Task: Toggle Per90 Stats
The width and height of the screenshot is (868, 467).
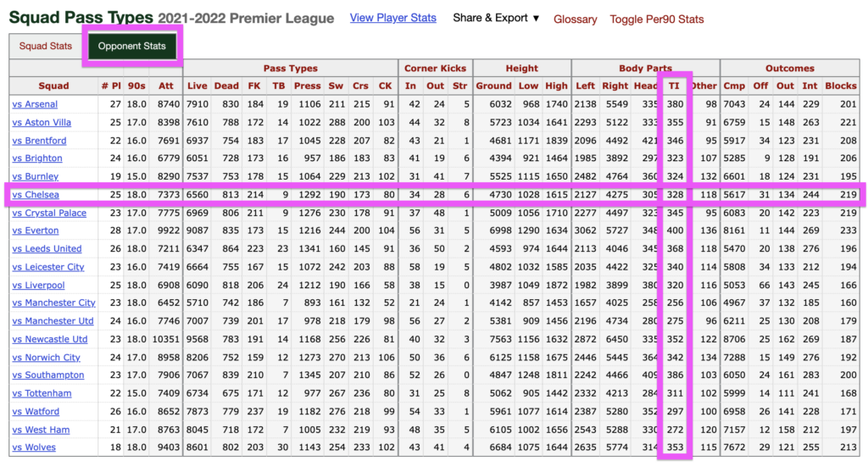Action: click(657, 19)
